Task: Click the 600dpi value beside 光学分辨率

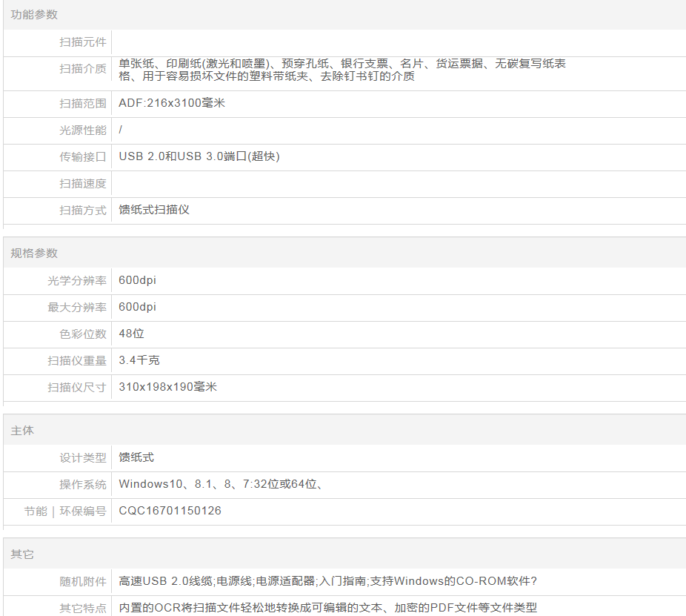Action: click(x=138, y=280)
